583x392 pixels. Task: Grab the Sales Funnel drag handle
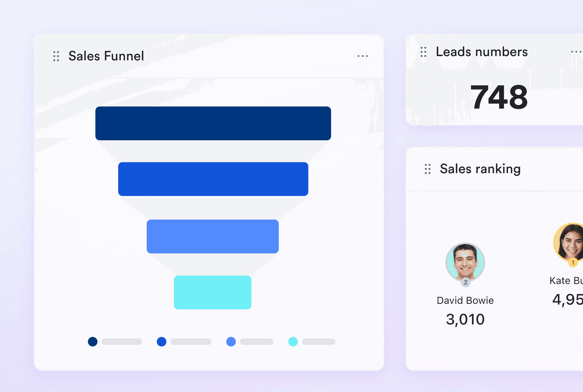(56, 56)
